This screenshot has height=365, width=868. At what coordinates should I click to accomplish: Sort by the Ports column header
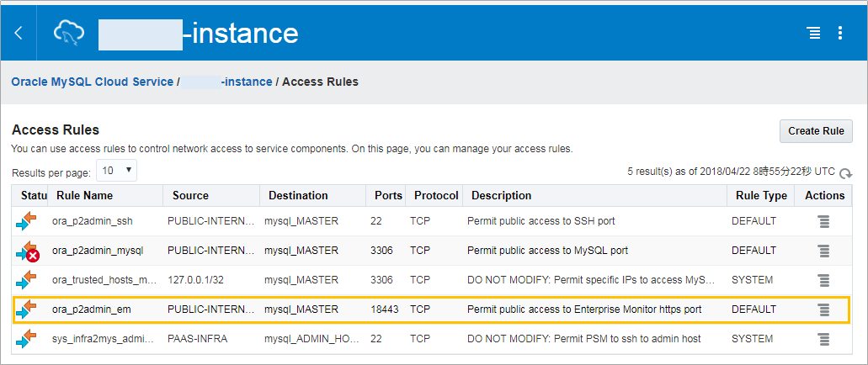coord(388,196)
